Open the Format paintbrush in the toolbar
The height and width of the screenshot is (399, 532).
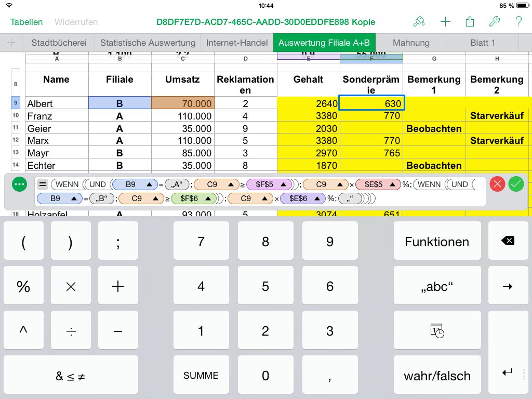tap(419, 22)
